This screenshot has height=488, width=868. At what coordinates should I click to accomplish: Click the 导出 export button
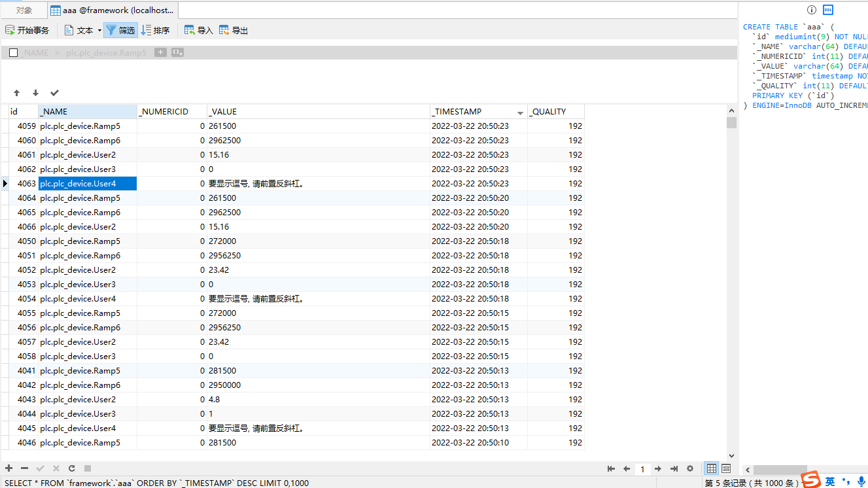click(x=237, y=29)
